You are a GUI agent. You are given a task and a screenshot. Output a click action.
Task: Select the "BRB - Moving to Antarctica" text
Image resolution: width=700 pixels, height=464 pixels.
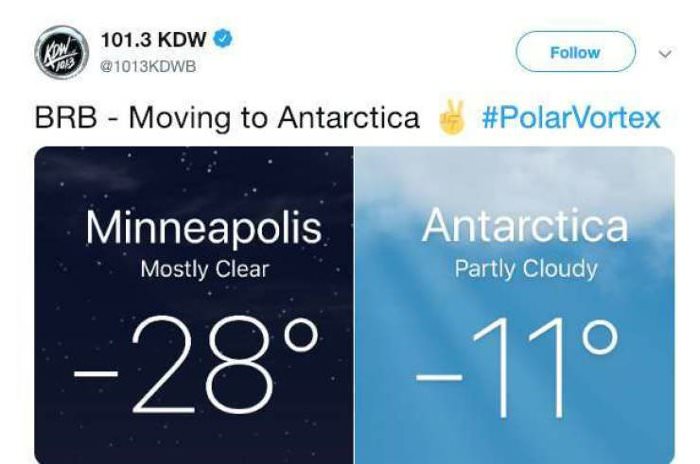tap(227, 118)
